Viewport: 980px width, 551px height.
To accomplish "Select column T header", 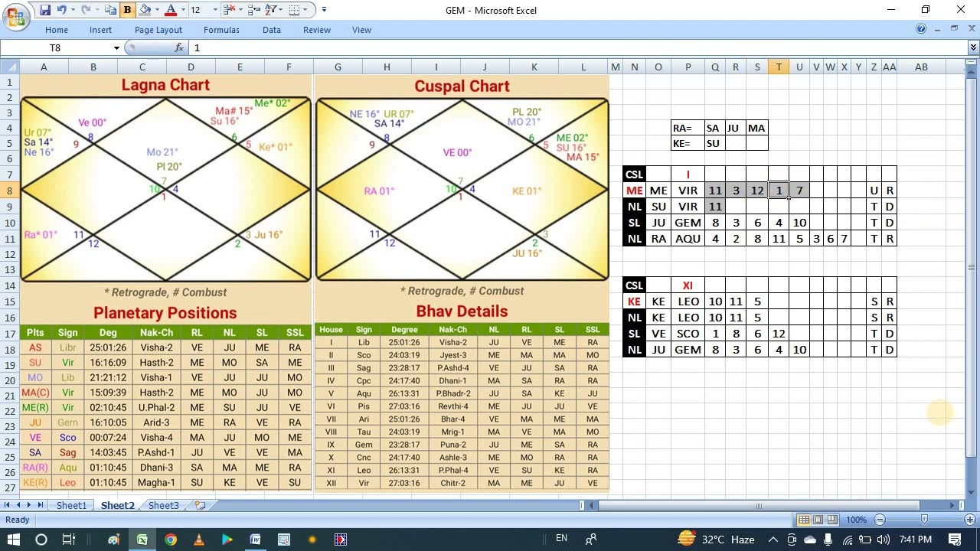I will 779,67.
